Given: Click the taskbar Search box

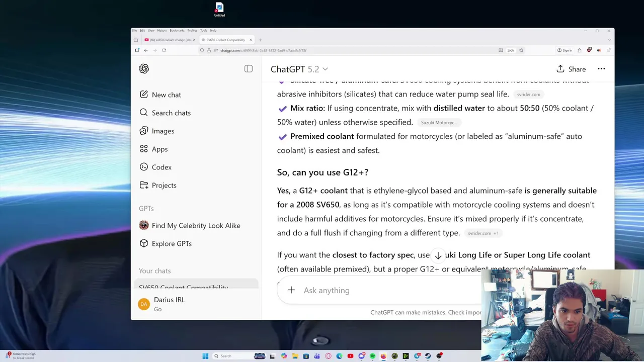Looking at the screenshot, I should (239, 356).
